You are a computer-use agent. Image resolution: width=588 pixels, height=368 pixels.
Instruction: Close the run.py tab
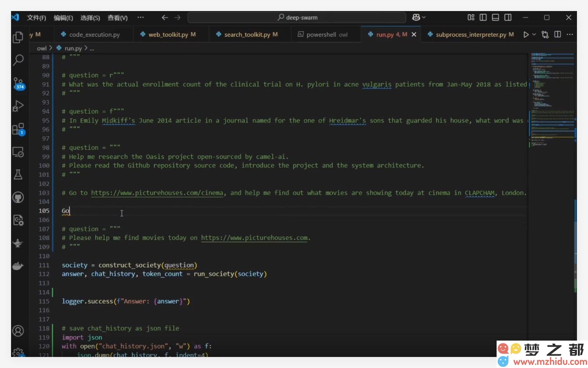click(414, 35)
